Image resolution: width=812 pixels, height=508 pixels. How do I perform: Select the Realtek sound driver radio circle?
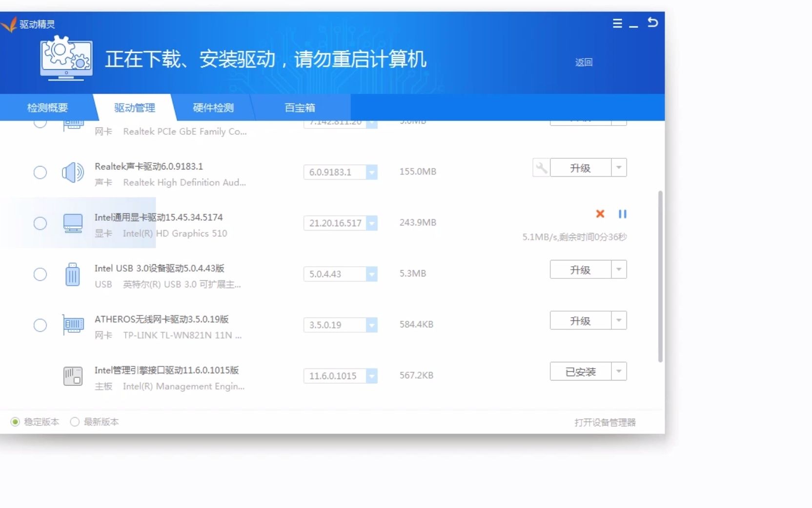tap(40, 172)
